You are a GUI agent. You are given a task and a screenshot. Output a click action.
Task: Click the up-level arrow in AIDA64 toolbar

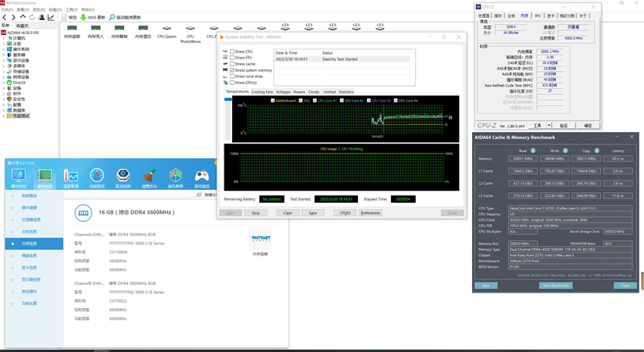pos(23,17)
